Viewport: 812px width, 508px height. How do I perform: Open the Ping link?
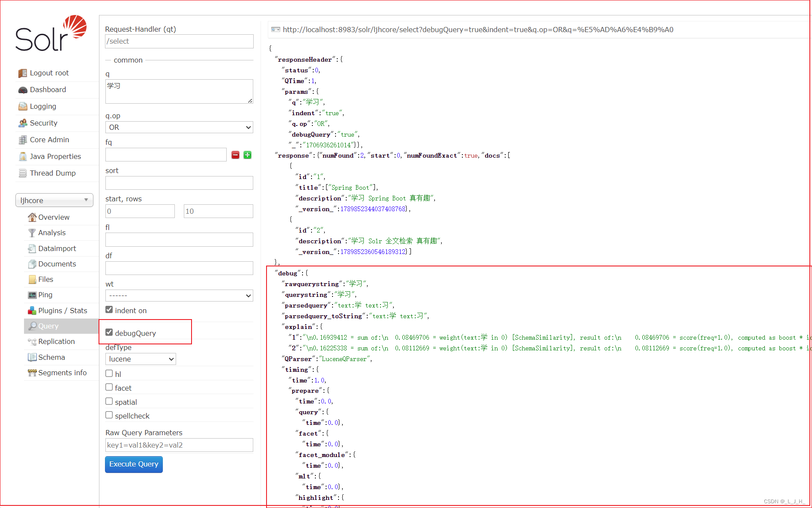45,295
